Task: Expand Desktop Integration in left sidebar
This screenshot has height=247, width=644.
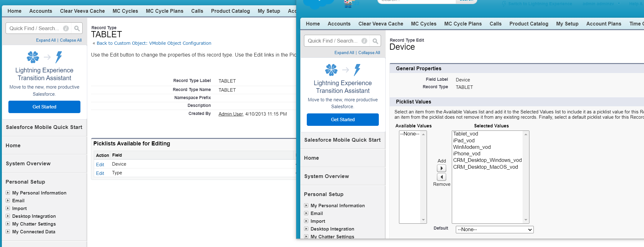Action: click(x=8, y=216)
